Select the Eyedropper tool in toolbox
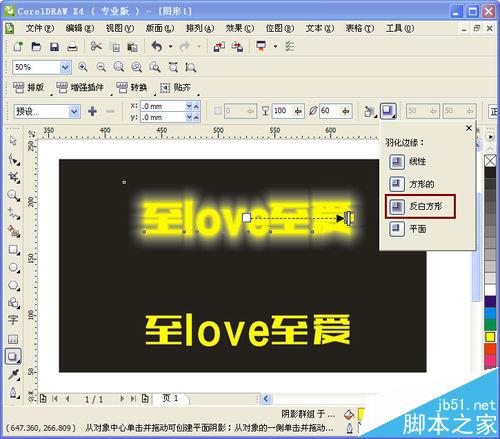Viewport: 500px width, 439px height. click(x=13, y=375)
